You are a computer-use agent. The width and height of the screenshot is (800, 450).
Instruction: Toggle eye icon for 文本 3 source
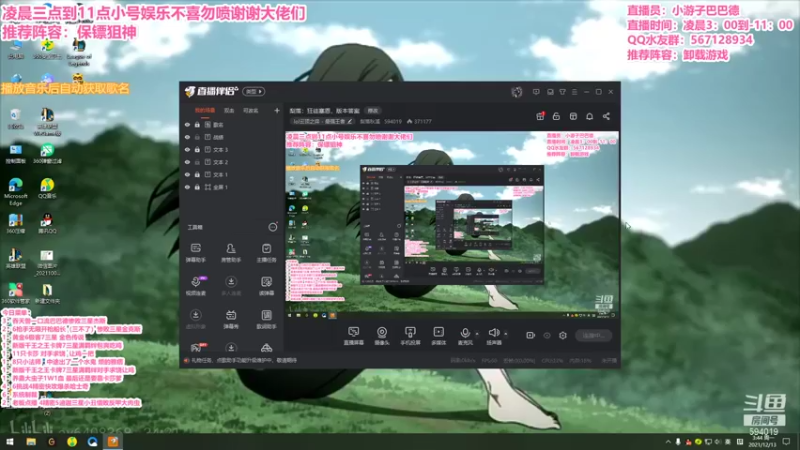(187, 149)
